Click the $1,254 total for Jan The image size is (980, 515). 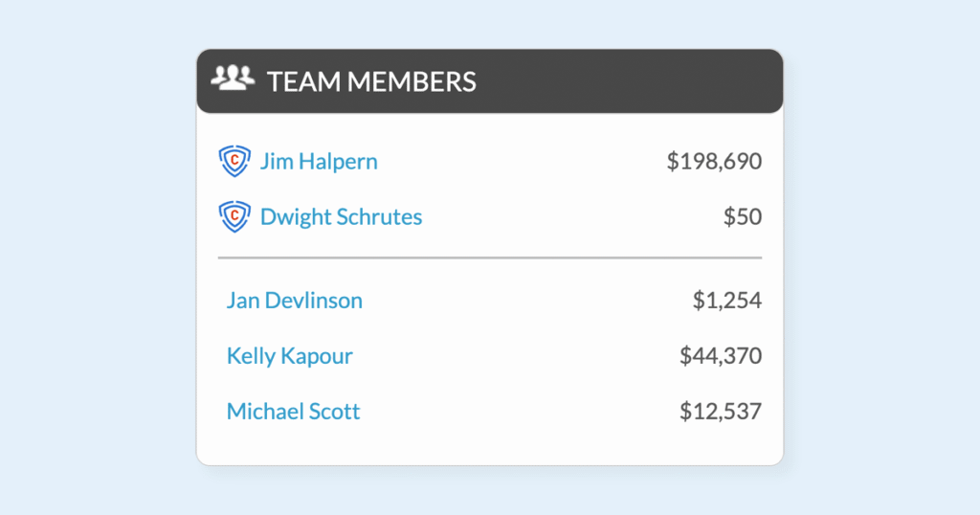(x=727, y=301)
